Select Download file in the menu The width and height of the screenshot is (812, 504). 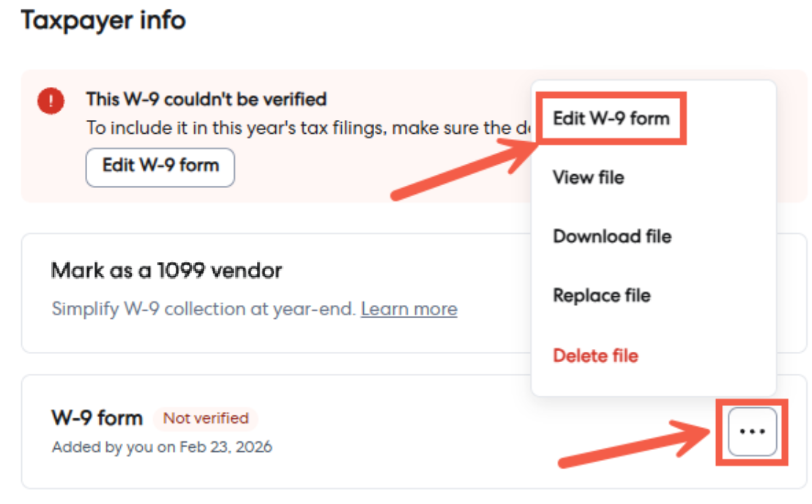pyautogui.click(x=611, y=237)
